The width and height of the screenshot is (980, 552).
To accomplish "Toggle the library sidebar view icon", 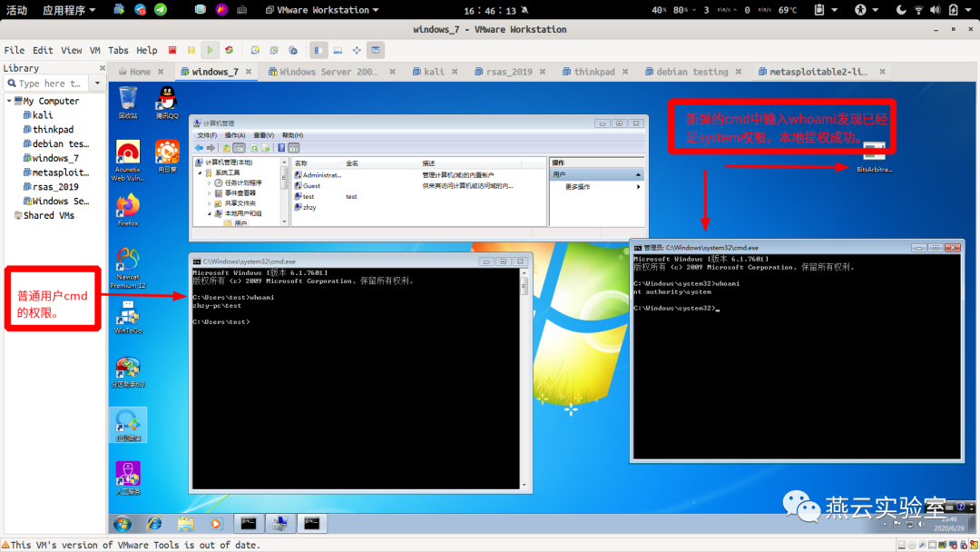I will [x=318, y=50].
